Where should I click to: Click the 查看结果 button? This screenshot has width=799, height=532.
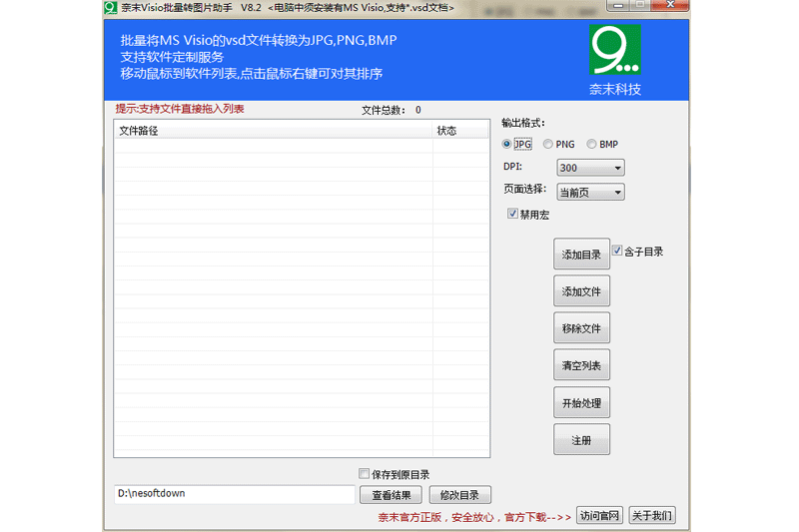point(391,494)
